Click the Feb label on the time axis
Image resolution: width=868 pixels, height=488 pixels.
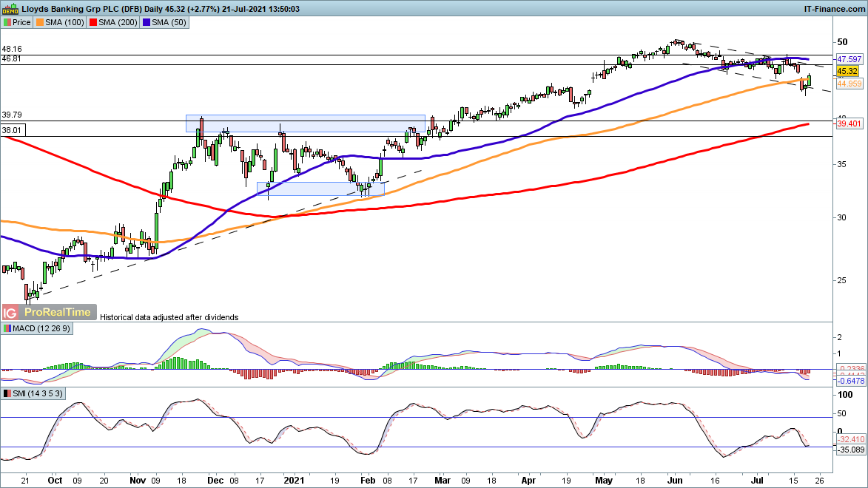click(368, 481)
